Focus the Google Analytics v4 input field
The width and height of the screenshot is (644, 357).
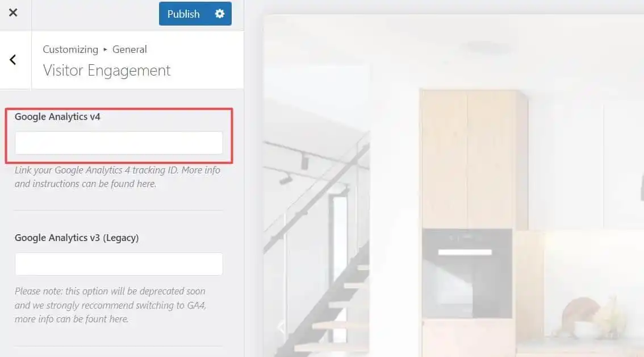[x=119, y=143]
